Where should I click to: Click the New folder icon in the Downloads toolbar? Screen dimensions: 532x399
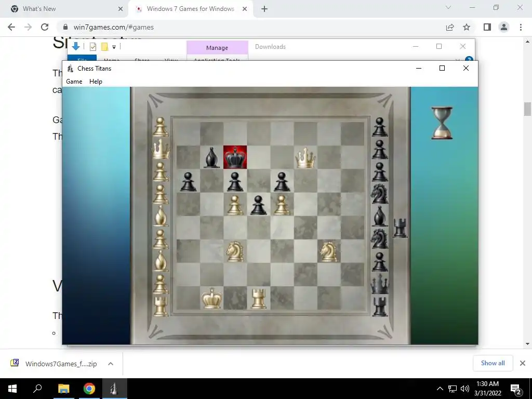[x=104, y=47]
